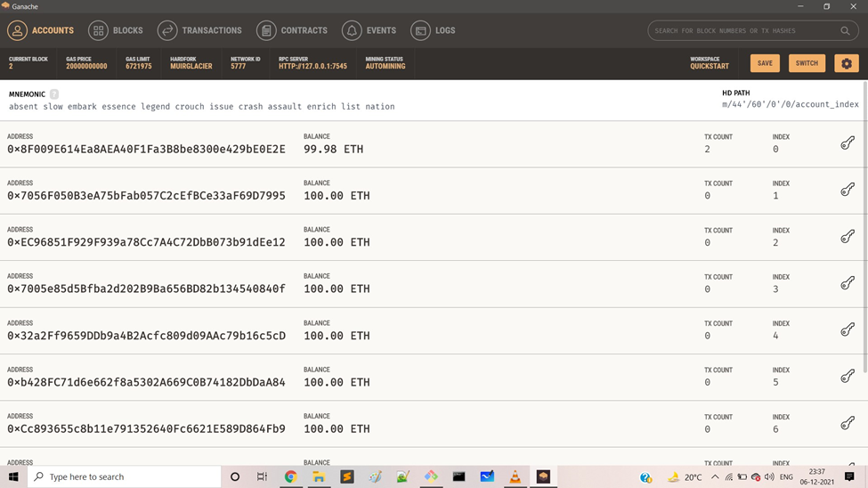Save the Quickstart workspace
The image size is (868, 488).
click(x=765, y=63)
